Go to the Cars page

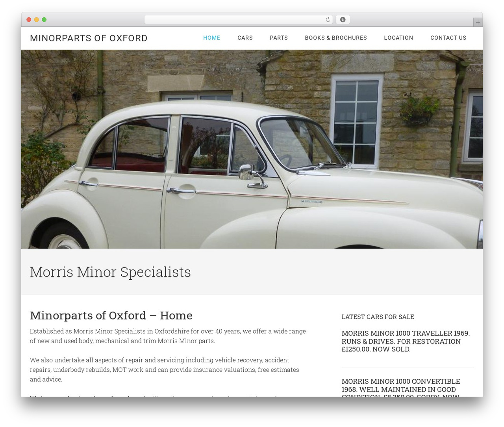click(x=245, y=38)
